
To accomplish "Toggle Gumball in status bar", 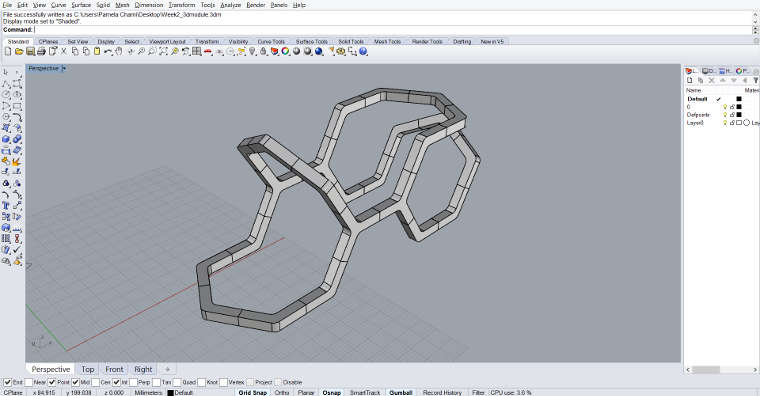I will pyautogui.click(x=401, y=393).
